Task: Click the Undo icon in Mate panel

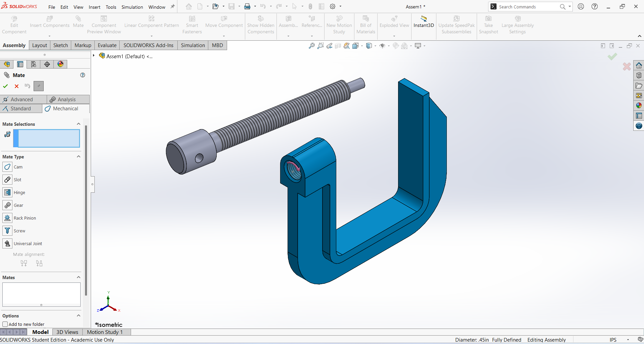Action: 28,86
